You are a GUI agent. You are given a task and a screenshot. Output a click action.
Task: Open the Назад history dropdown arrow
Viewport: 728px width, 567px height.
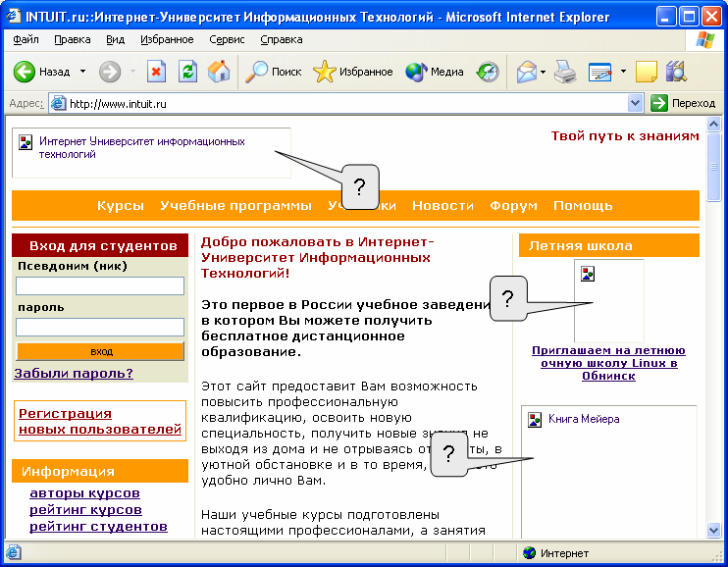82,72
